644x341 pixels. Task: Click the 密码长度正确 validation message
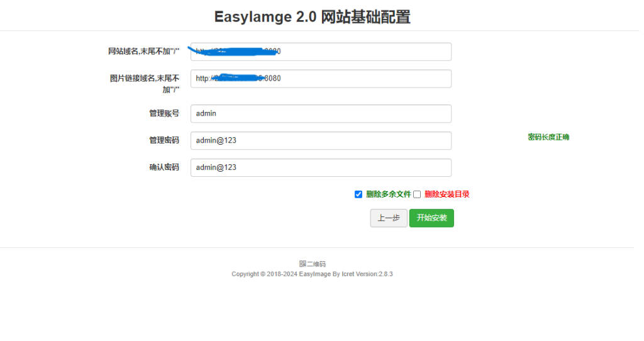[x=548, y=137]
